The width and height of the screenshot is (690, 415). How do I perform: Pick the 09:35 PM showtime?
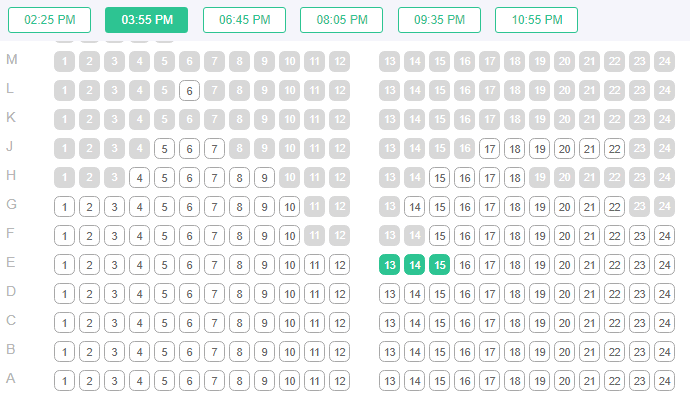[439, 20]
